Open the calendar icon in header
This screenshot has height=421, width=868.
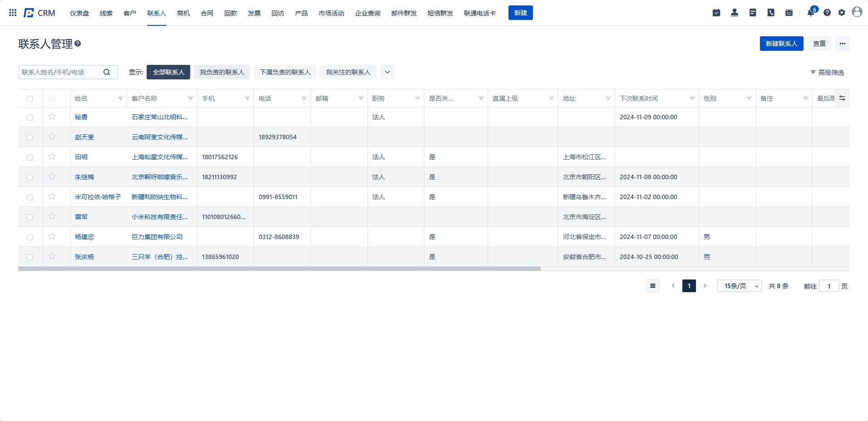point(789,13)
